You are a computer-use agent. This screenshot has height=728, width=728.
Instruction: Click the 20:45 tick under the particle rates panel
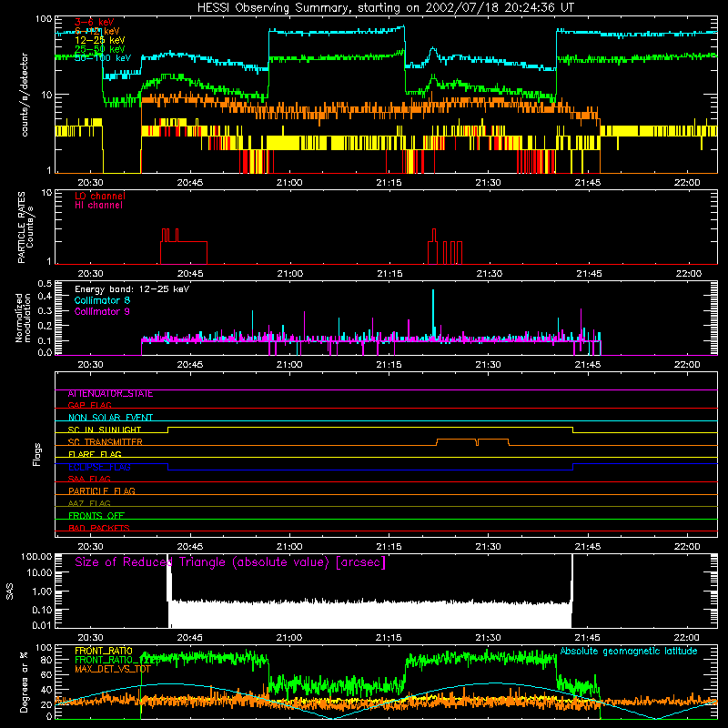190,274
